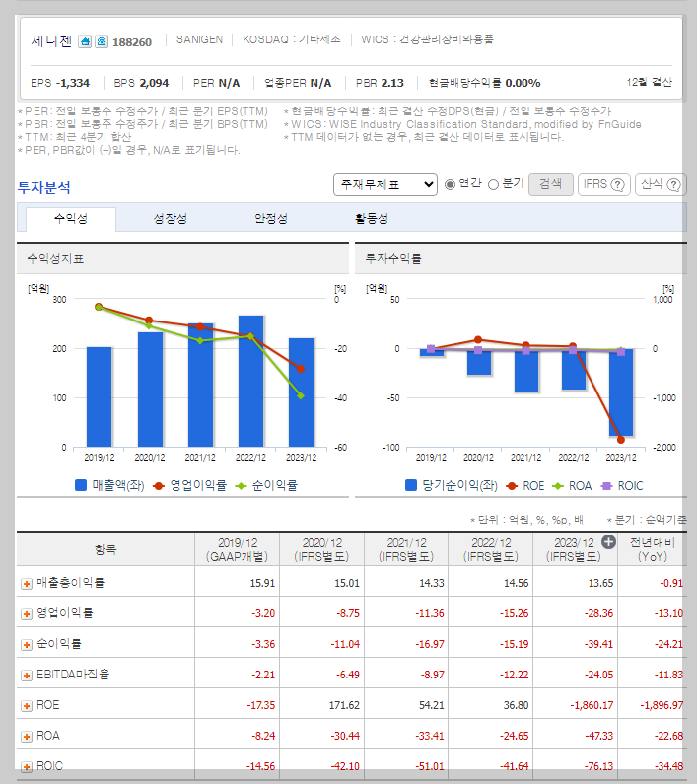
Task: Expand the 매출총이익률 row
Action: click(27, 584)
